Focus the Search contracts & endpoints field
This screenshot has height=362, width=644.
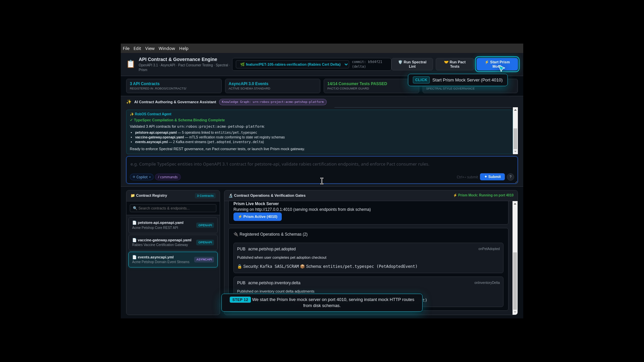pos(173,208)
